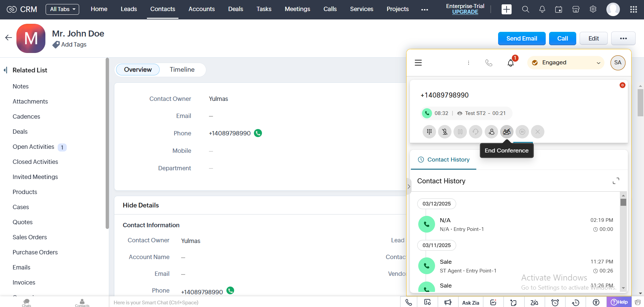Switch to the Timeline view toggle
The width and height of the screenshot is (644, 307).
coord(182,70)
